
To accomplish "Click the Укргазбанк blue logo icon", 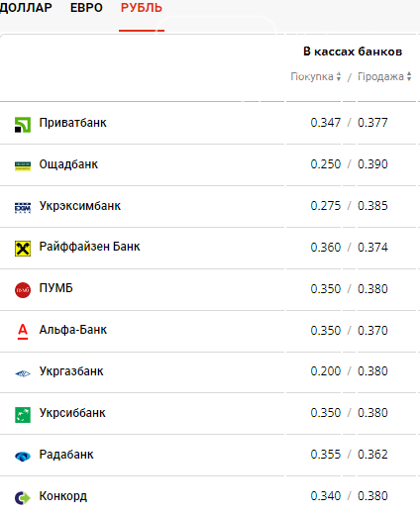I will click(23, 373).
